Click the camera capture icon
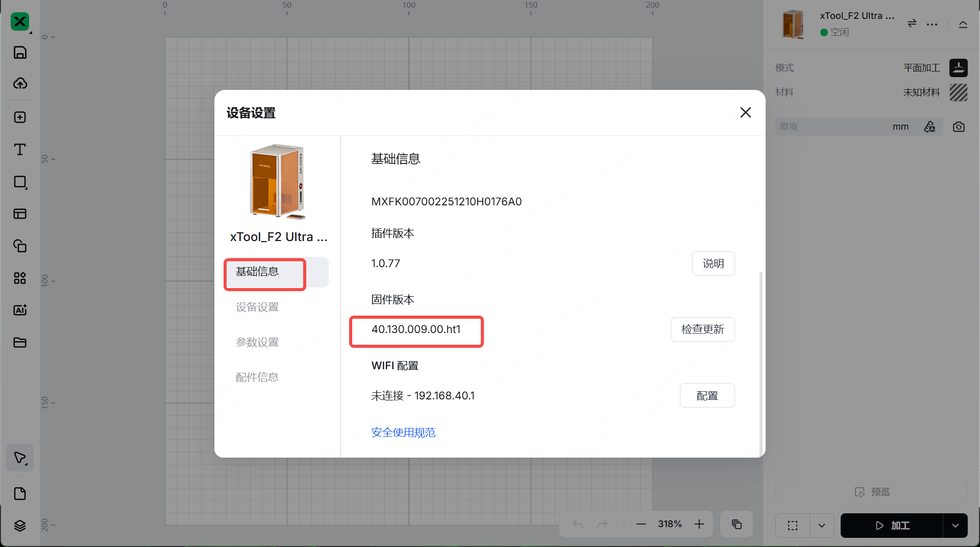 pyautogui.click(x=959, y=127)
